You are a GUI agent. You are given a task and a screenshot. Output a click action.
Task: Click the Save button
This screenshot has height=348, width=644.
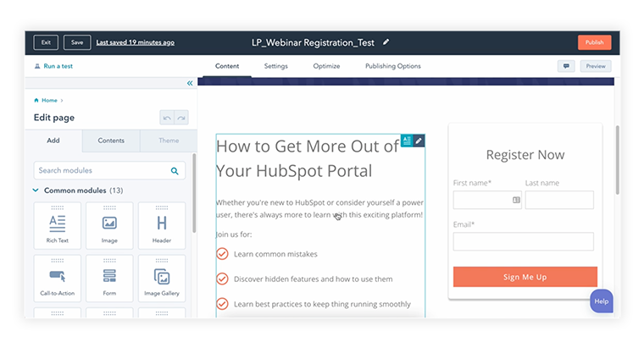point(77,42)
